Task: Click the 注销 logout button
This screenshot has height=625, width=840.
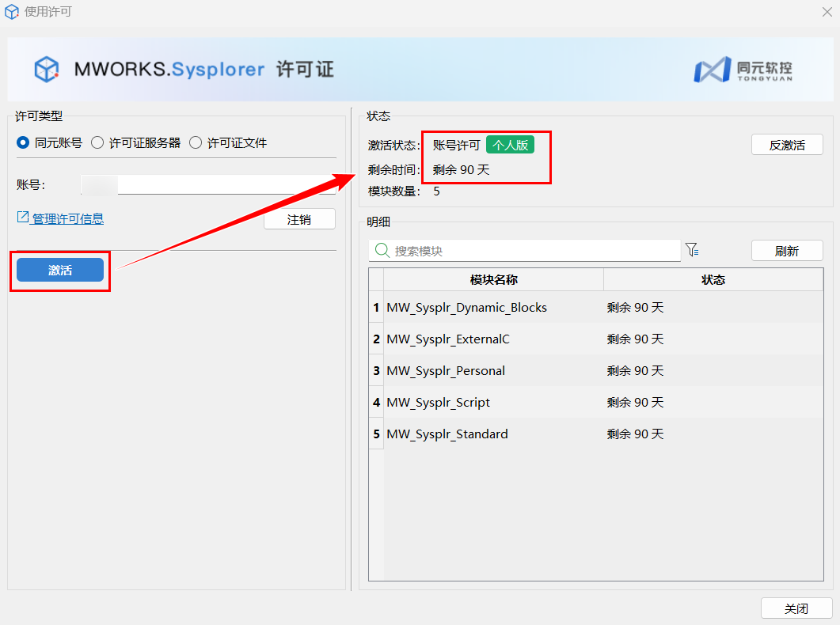Action: point(299,219)
